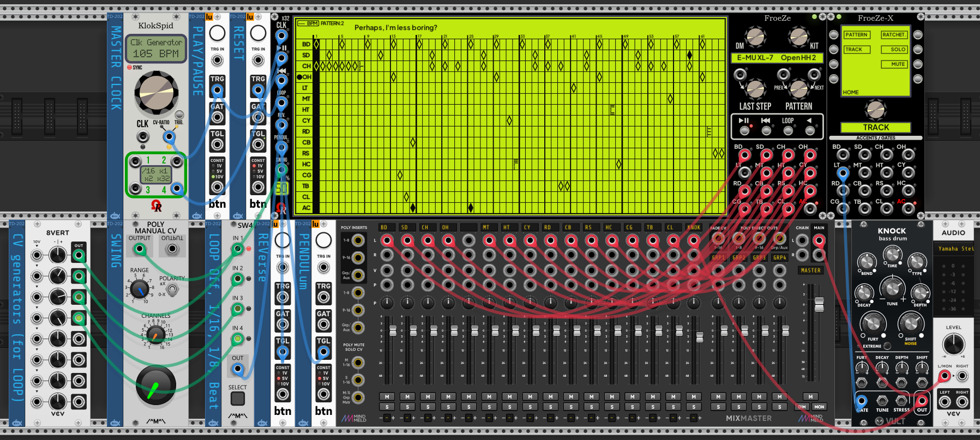Click the LEVEL knob on AUDIO module
980x440 pixels.
point(953,344)
